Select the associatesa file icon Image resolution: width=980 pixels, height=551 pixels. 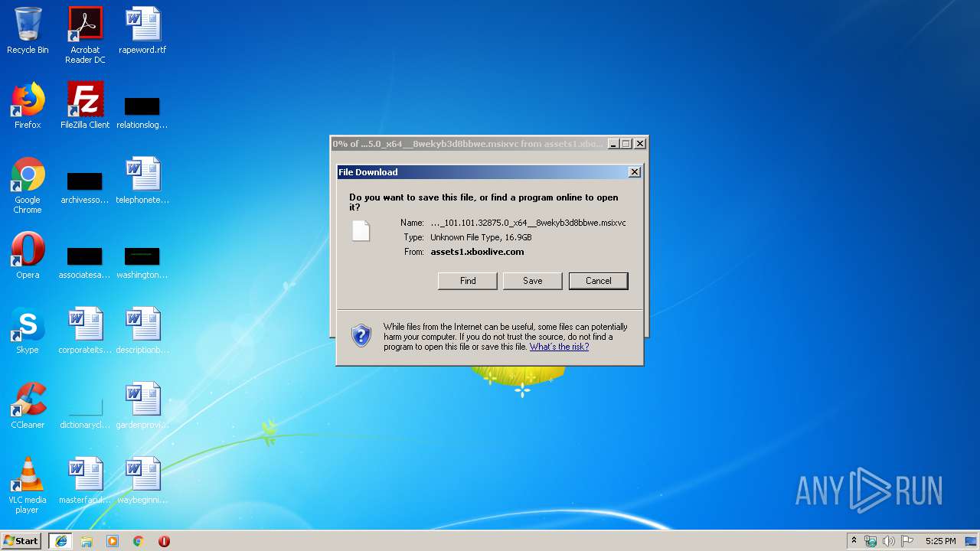point(85,262)
